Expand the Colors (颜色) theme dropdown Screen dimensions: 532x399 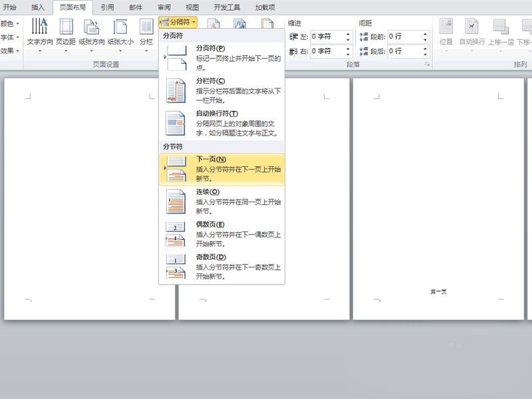click(x=9, y=23)
